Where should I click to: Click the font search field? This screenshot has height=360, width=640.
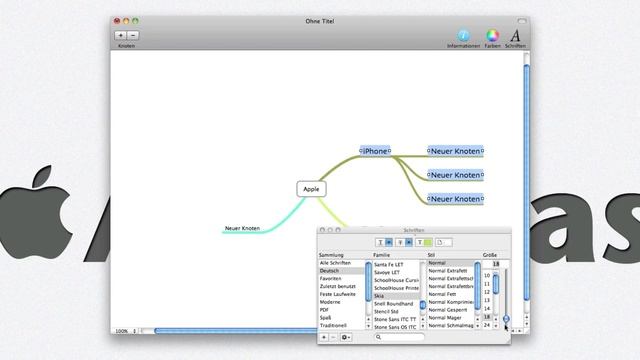point(399,337)
